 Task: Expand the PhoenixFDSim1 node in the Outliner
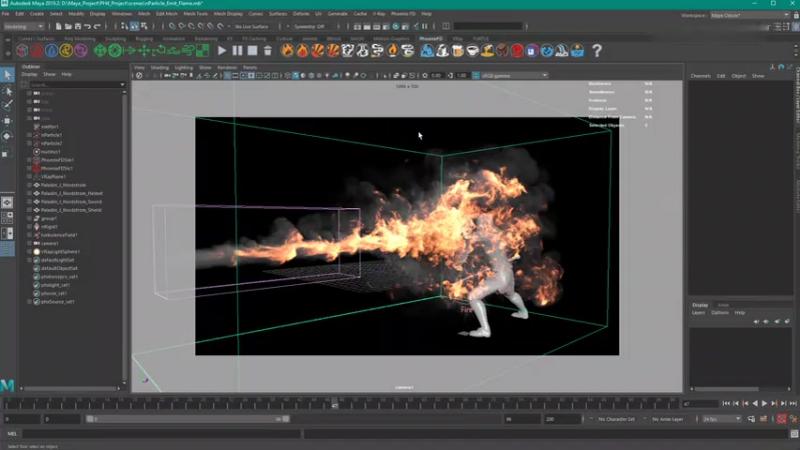[x=29, y=160]
